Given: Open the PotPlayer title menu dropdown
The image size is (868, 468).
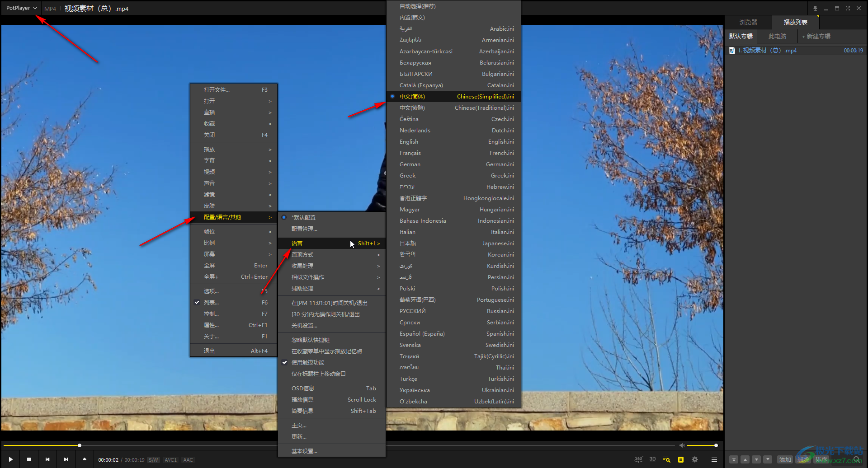Looking at the screenshot, I should (21, 8).
